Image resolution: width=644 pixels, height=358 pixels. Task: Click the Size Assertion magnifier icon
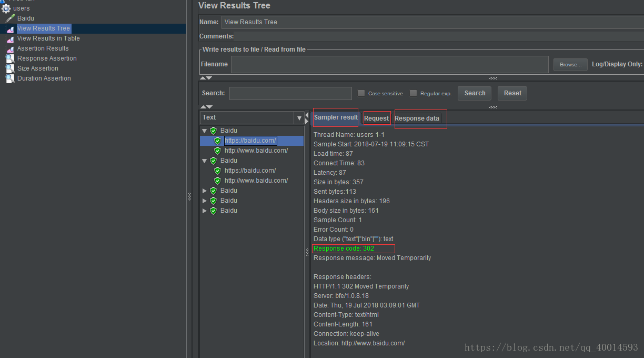point(10,68)
